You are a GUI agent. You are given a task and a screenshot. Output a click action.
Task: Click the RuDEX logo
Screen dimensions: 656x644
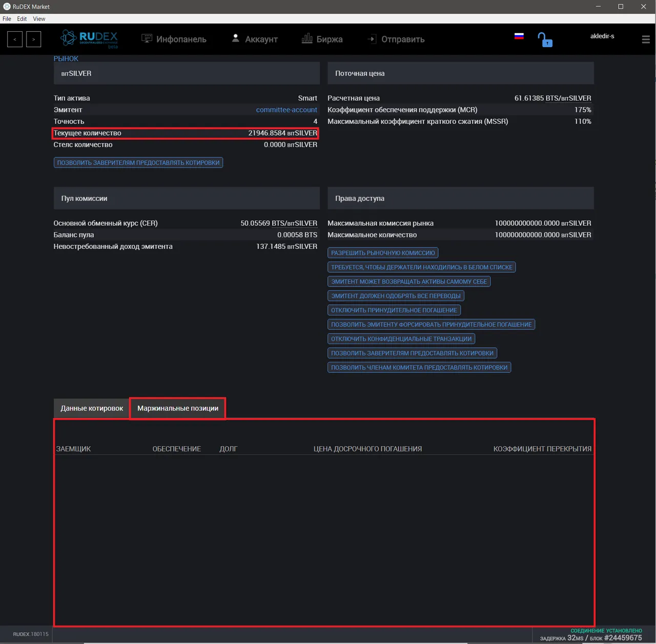pos(89,39)
